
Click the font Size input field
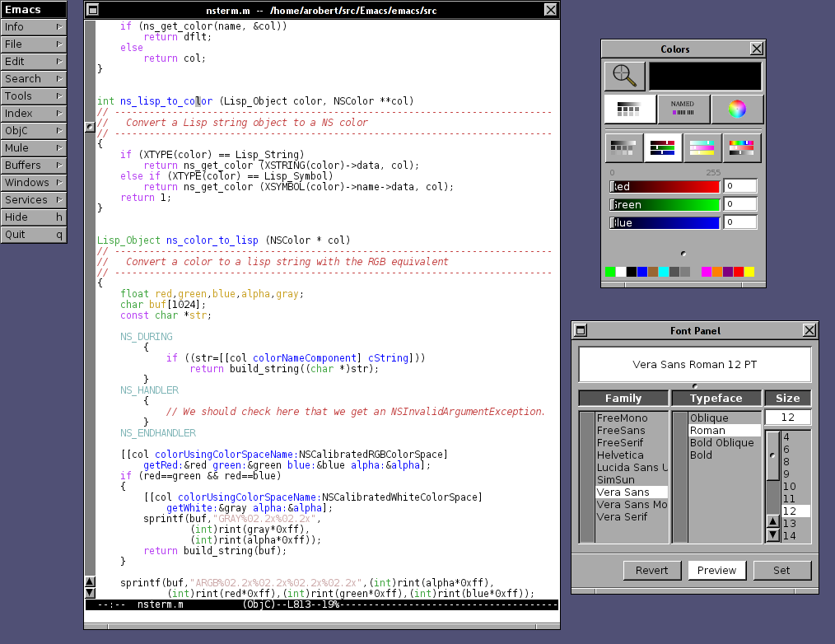[x=788, y=418]
